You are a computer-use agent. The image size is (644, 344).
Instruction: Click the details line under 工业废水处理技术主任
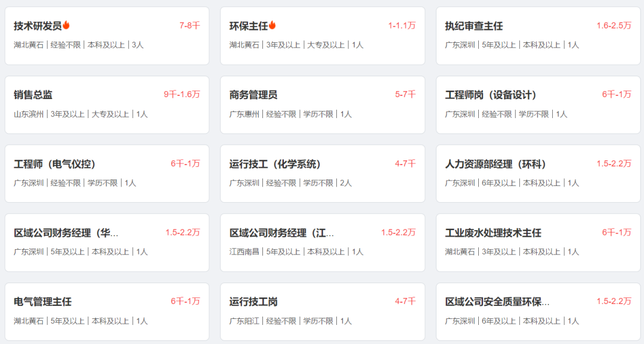512,252
